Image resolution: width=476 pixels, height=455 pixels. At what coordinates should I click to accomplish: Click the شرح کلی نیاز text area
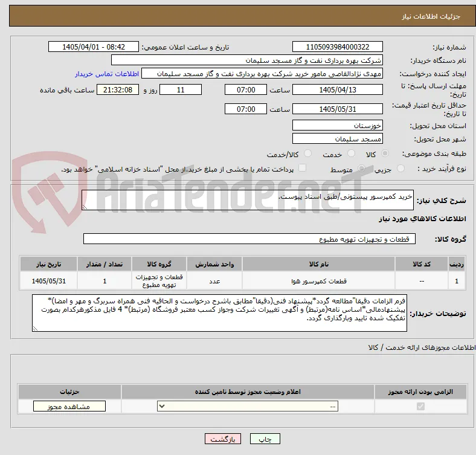coord(248,200)
